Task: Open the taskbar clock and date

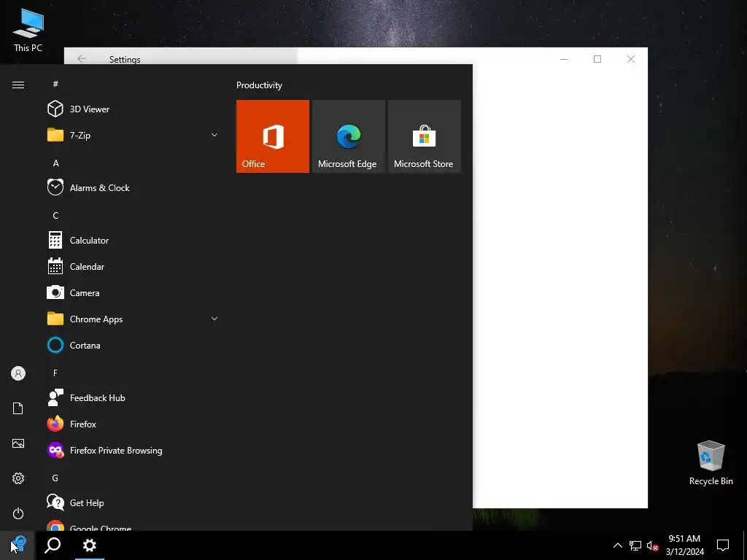Action: click(x=684, y=545)
